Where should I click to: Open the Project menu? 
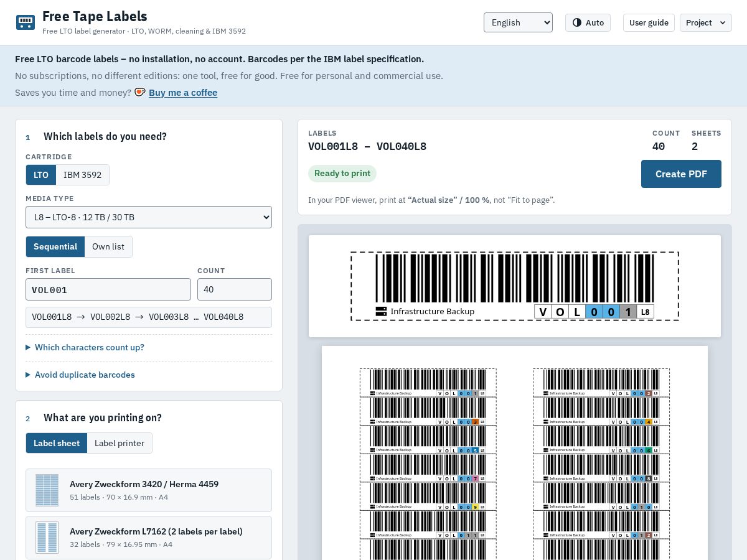click(706, 22)
